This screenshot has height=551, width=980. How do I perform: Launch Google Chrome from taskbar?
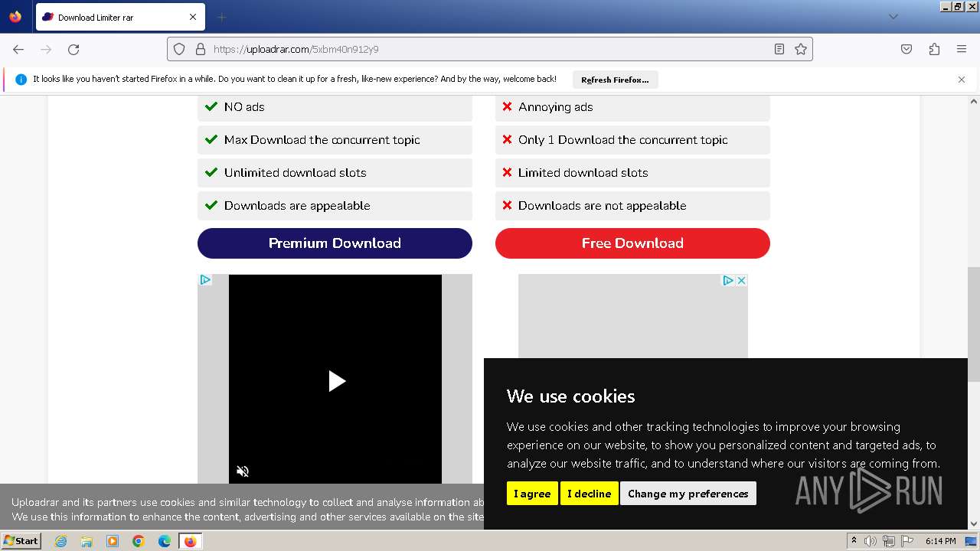(139, 541)
